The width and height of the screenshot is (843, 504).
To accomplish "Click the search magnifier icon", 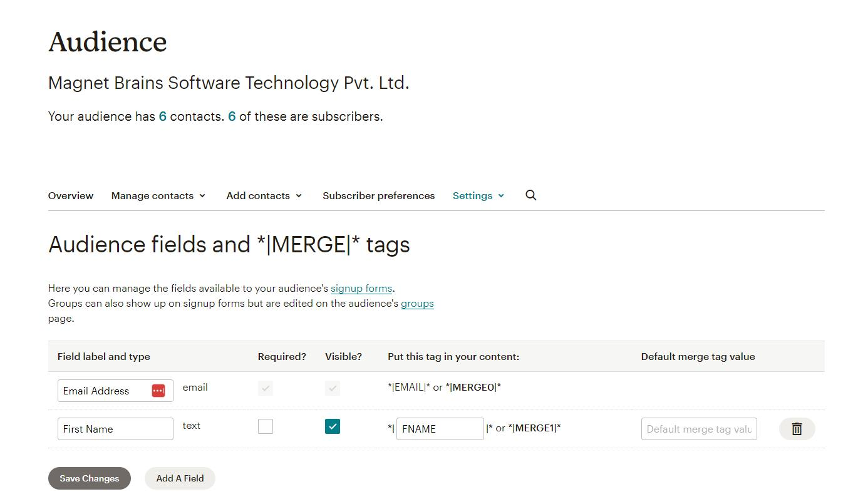I will (531, 195).
